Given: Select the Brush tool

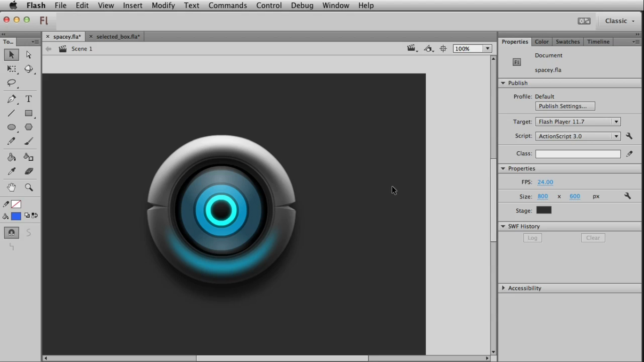Looking at the screenshot, I should (28, 141).
